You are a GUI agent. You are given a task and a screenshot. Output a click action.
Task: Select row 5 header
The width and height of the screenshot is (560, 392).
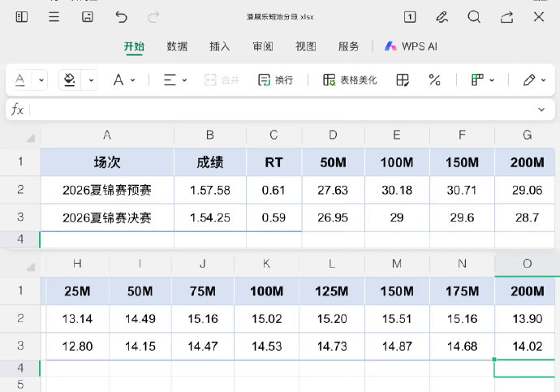(x=20, y=384)
